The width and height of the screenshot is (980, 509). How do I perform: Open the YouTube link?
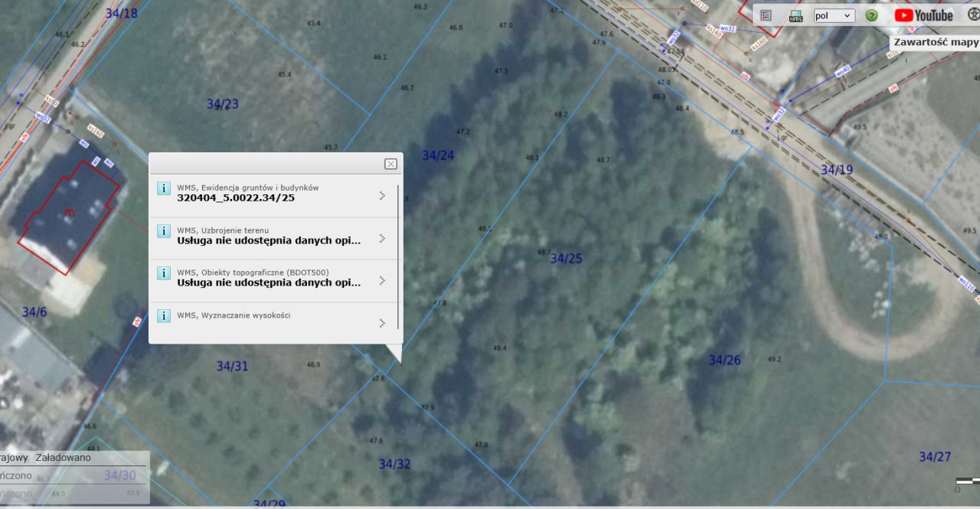coord(923,15)
